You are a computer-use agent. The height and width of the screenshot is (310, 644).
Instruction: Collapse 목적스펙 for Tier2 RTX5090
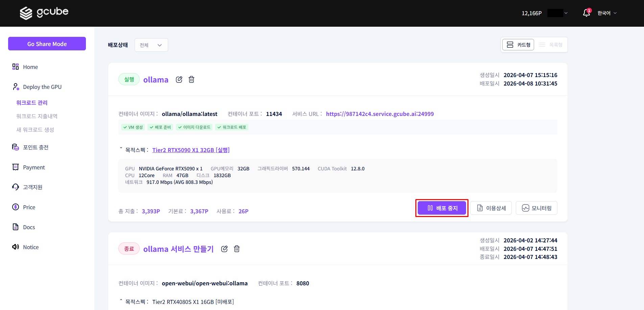pos(121,149)
